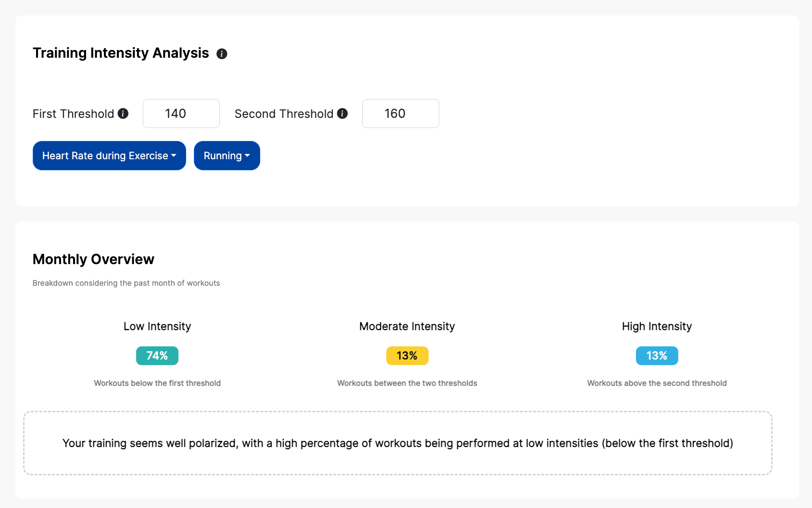
Task: Click the info icon beside Training Intensity Analysis
Action: (222, 54)
